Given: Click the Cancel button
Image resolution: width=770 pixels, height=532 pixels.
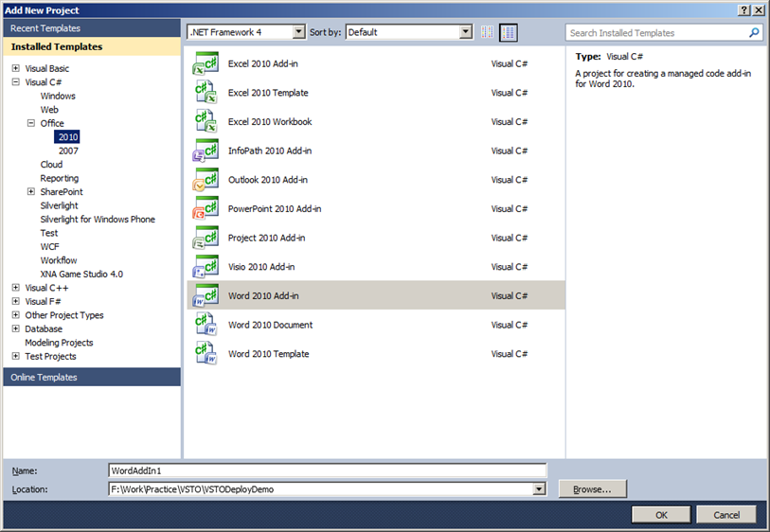Looking at the screenshot, I should pyautogui.click(x=726, y=515).
